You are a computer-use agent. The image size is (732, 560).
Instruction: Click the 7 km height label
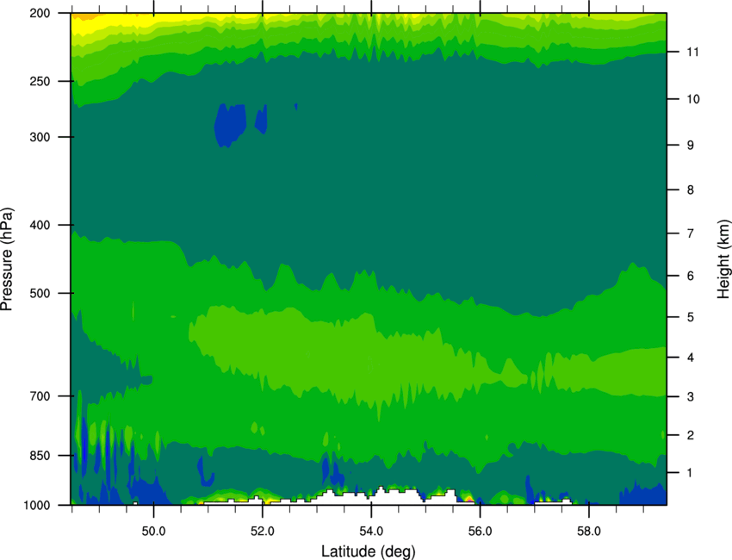pos(691,233)
